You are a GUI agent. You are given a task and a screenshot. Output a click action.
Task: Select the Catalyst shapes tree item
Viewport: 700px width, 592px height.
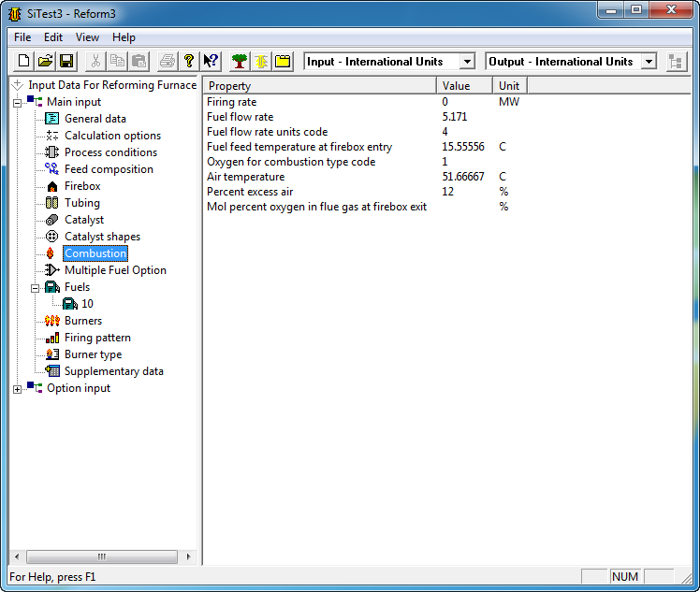[x=102, y=237]
